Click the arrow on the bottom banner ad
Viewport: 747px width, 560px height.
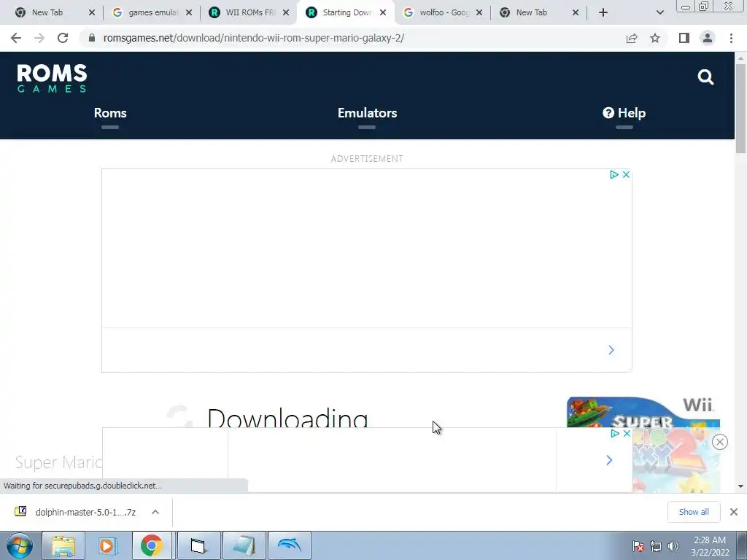(609, 460)
